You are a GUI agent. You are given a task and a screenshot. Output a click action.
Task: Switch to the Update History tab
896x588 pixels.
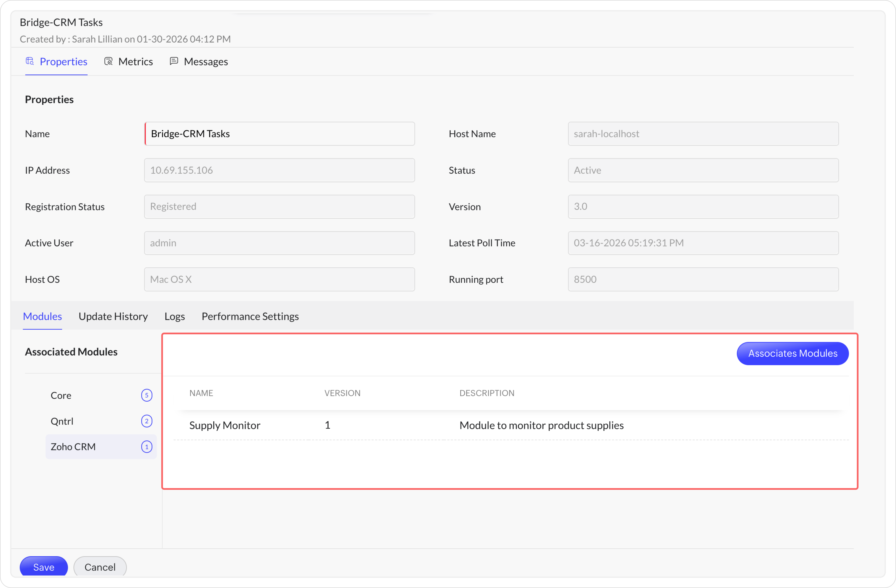(113, 316)
